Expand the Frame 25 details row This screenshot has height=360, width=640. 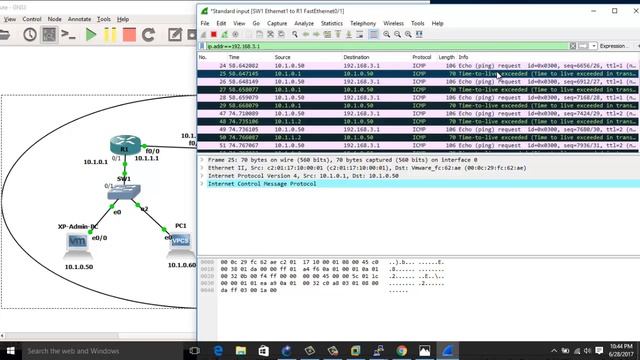[x=202, y=160]
